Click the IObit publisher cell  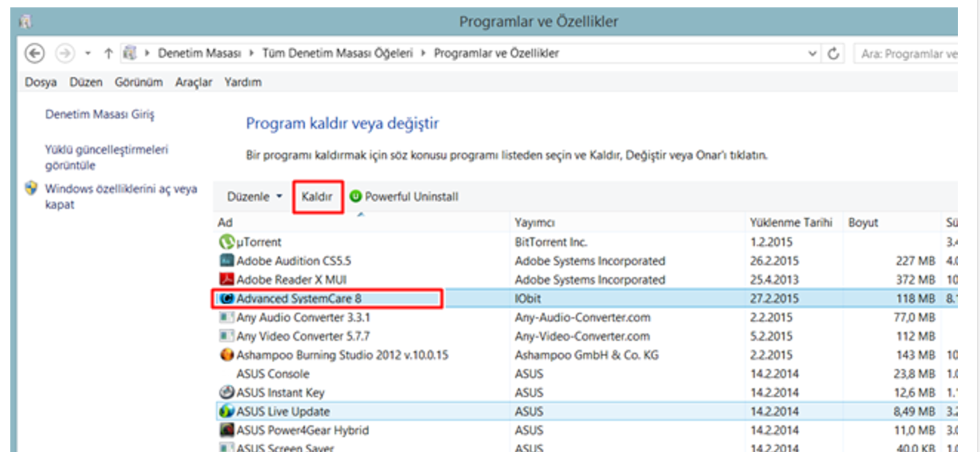(x=528, y=299)
